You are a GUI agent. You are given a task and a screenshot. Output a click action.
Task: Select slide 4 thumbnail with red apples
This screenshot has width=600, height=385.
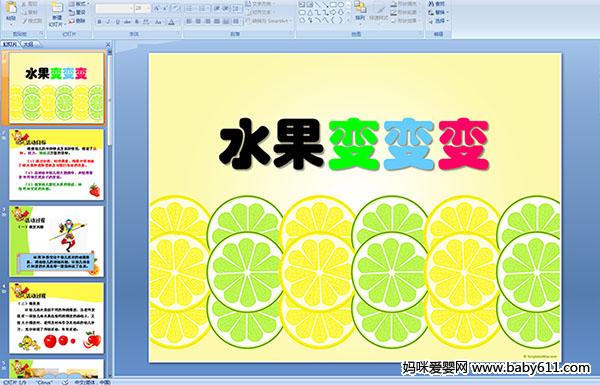pyautogui.click(x=56, y=318)
